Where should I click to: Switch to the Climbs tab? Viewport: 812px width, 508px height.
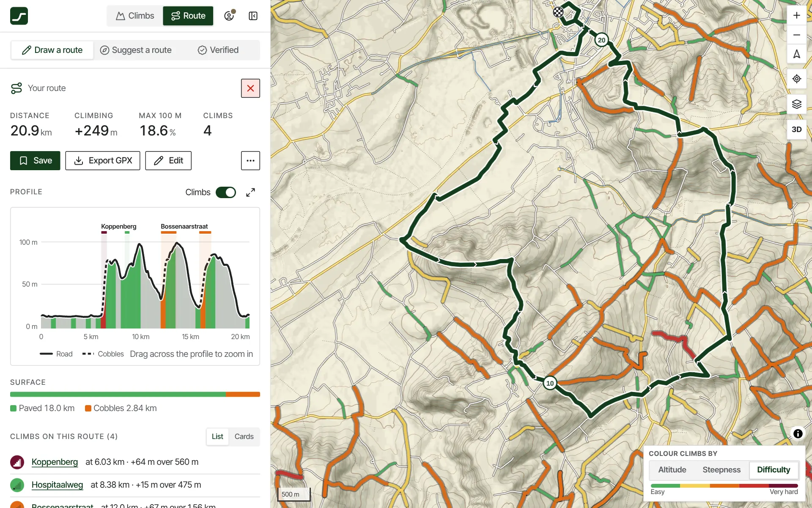pyautogui.click(x=135, y=16)
